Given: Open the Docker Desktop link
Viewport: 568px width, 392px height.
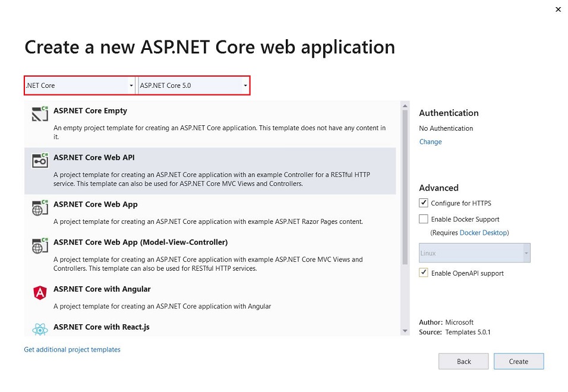Looking at the screenshot, I should pyautogui.click(x=483, y=233).
